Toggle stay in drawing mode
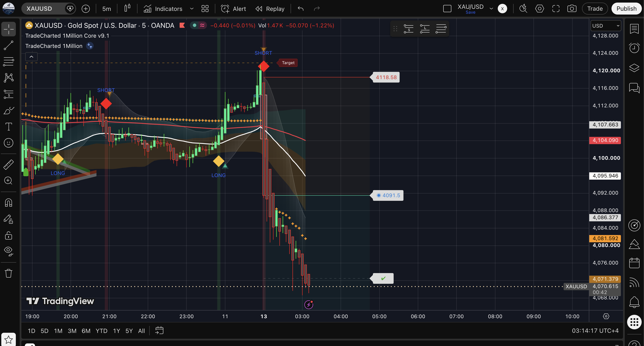Screen dimensions: 644x346 point(9,219)
